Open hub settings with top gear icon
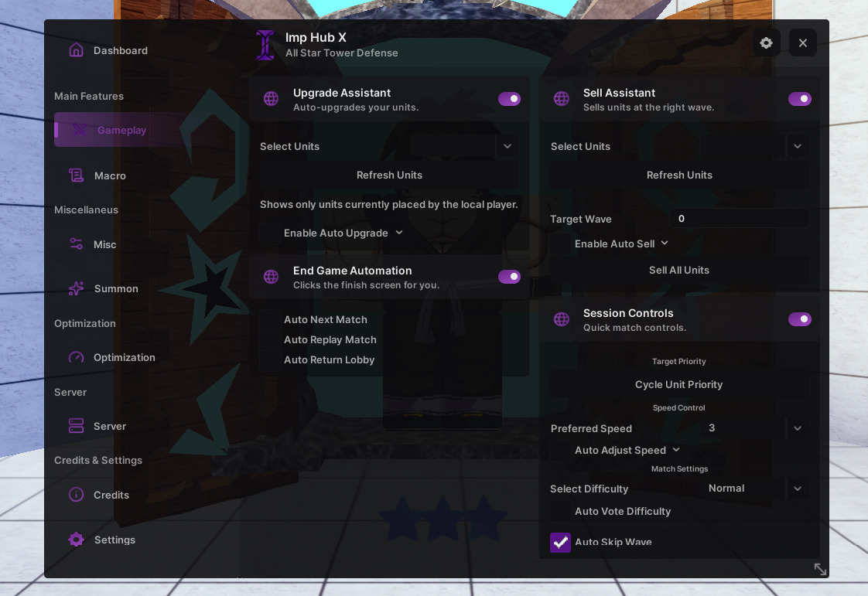Screen dimensions: 868x596 pyautogui.click(x=766, y=43)
